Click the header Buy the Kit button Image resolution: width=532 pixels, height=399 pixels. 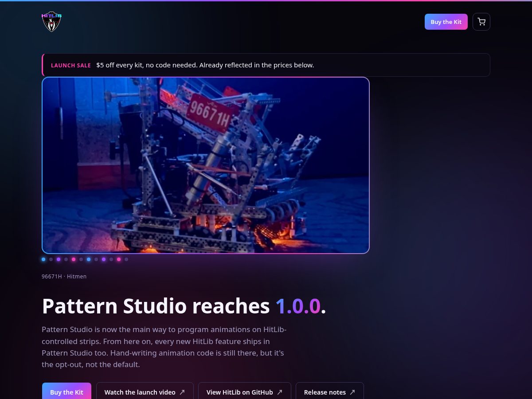(x=446, y=22)
